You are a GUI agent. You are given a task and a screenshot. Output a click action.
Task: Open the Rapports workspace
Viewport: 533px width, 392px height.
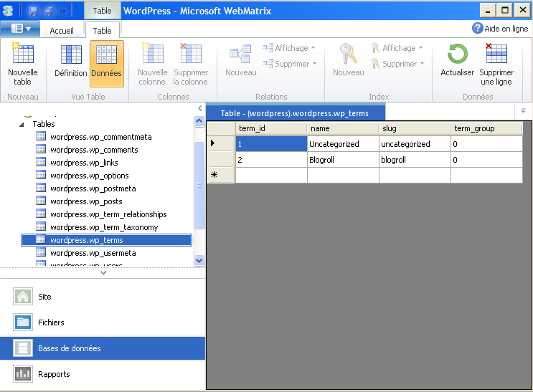click(x=54, y=374)
